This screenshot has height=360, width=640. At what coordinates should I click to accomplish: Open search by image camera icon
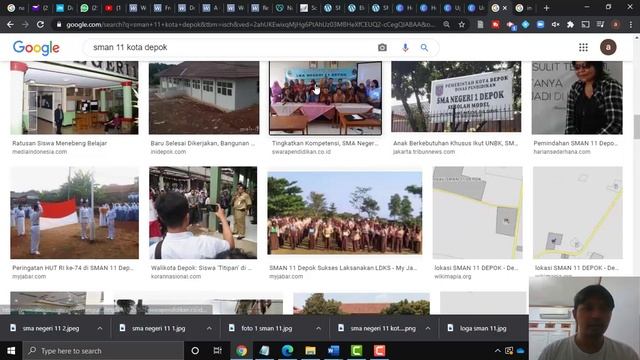(382, 47)
